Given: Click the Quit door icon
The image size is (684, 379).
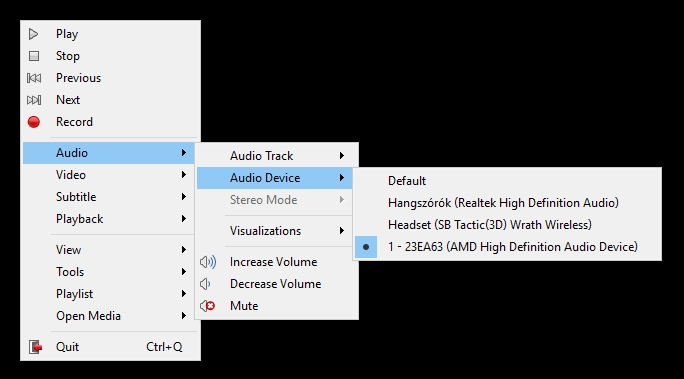Looking at the screenshot, I should pyautogui.click(x=35, y=347).
